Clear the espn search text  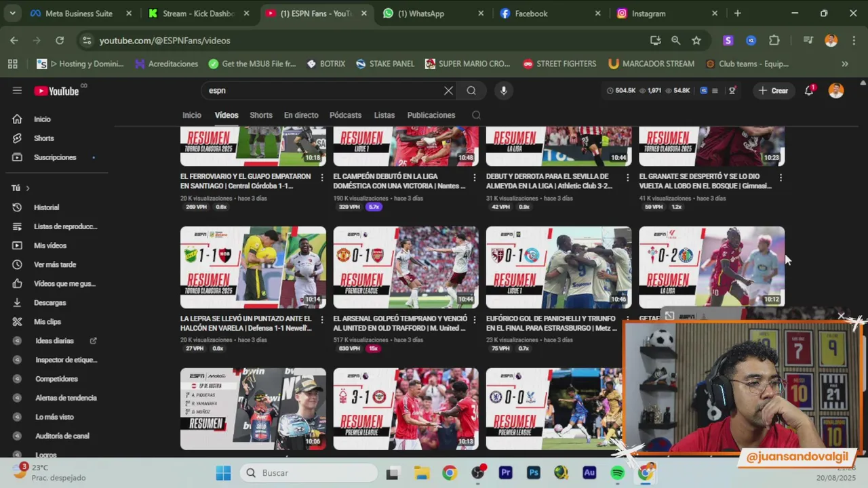click(x=448, y=90)
